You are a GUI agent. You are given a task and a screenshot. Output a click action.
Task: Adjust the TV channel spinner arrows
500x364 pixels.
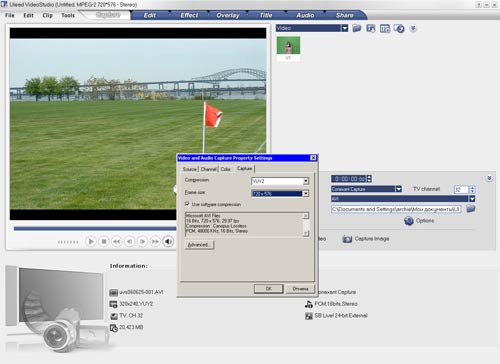[472, 189]
